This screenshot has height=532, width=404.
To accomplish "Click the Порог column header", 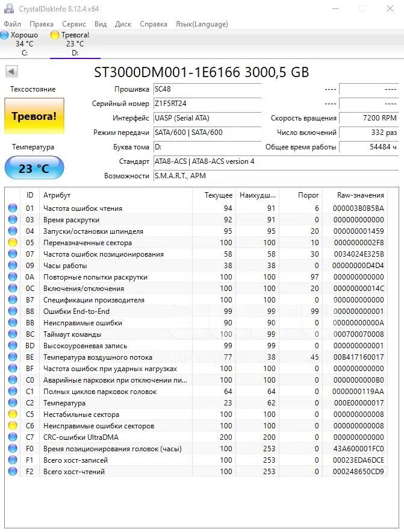I will tap(300, 195).
